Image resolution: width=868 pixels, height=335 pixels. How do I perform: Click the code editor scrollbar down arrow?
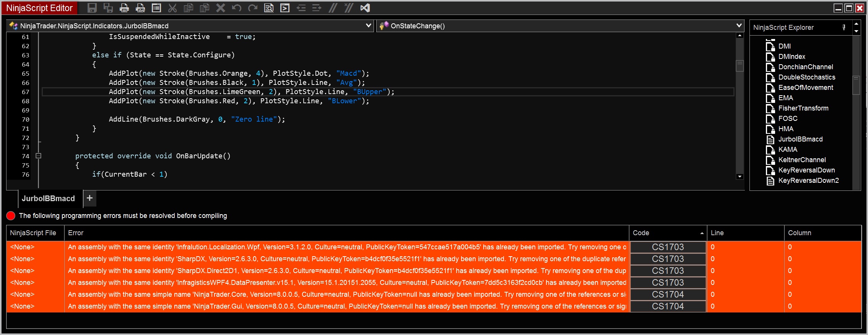740,176
